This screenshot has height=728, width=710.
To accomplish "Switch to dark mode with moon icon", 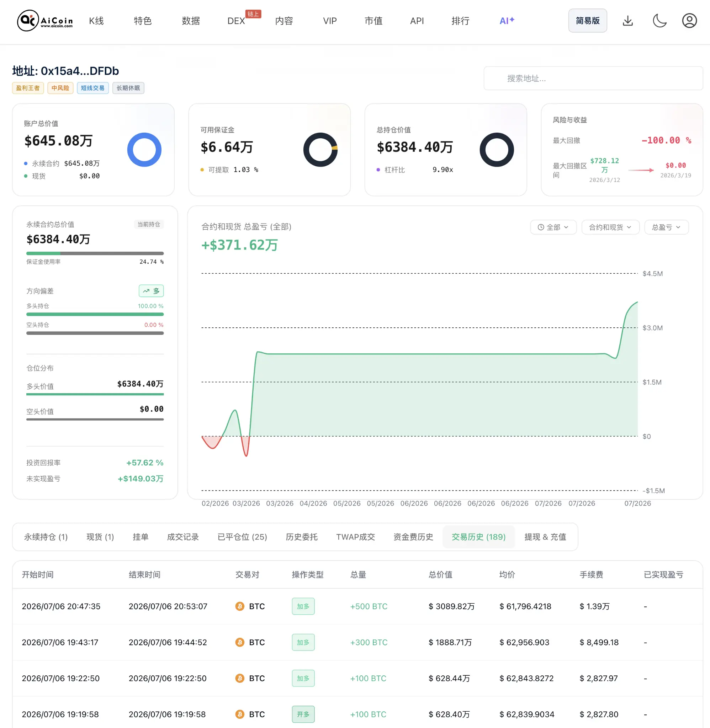I will point(659,21).
